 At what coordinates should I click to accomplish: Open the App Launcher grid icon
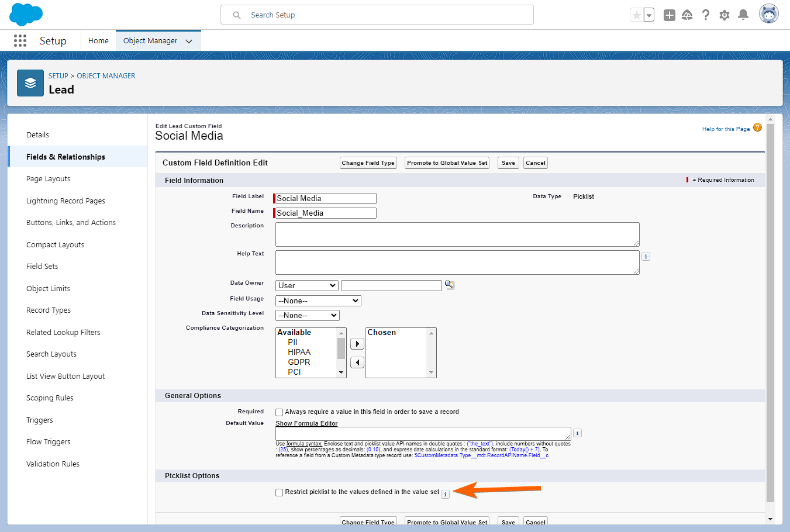[20, 40]
